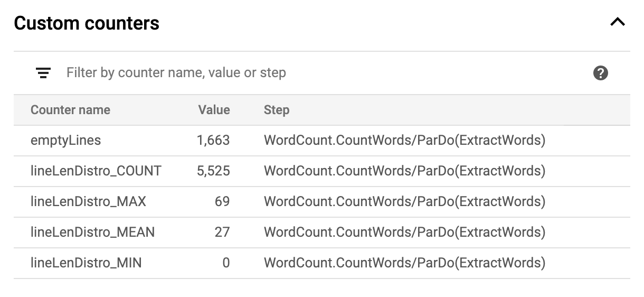The height and width of the screenshot is (297, 644).
Task: Select the lineLenDistro_MAX counter name
Action: [x=88, y=202]
